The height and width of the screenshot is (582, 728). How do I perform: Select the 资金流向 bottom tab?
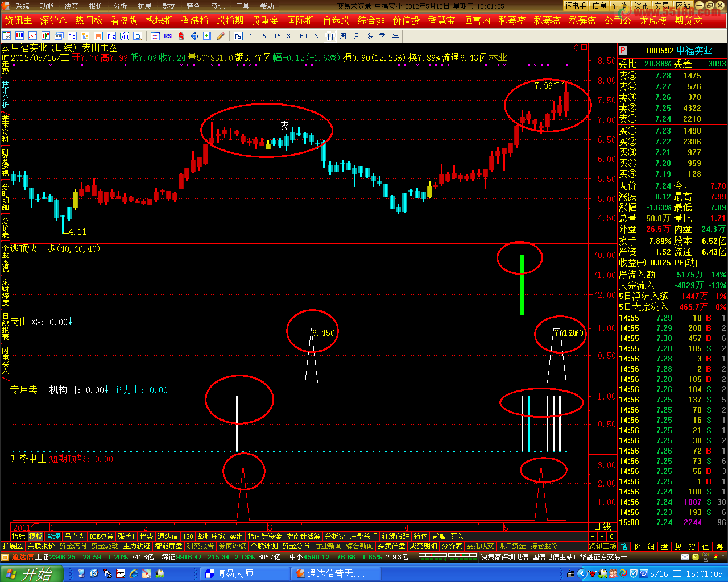tap(73, 546)
